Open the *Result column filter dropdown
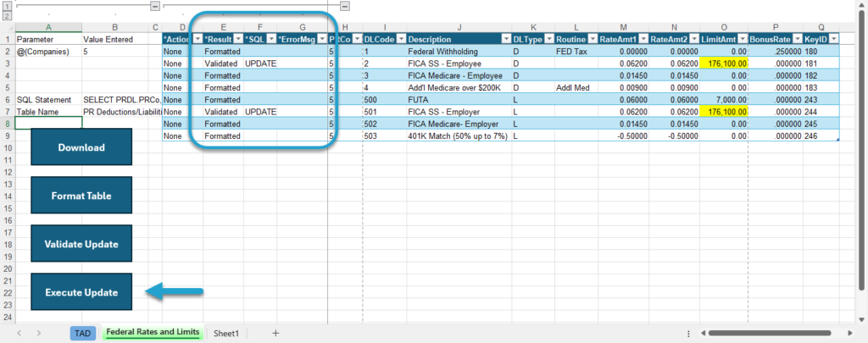868x343 pixels. [238, 39]
